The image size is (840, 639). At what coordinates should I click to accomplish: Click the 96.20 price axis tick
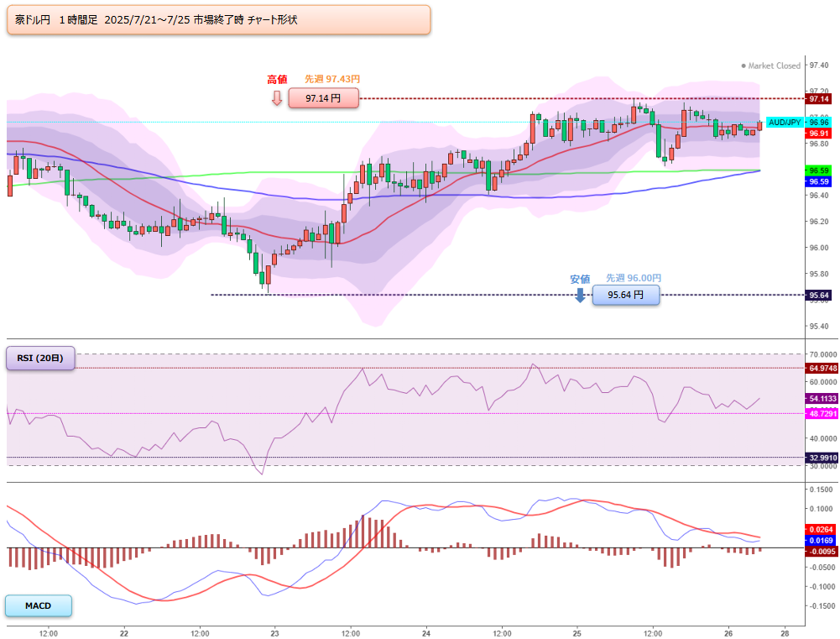(x=818, y=222)
